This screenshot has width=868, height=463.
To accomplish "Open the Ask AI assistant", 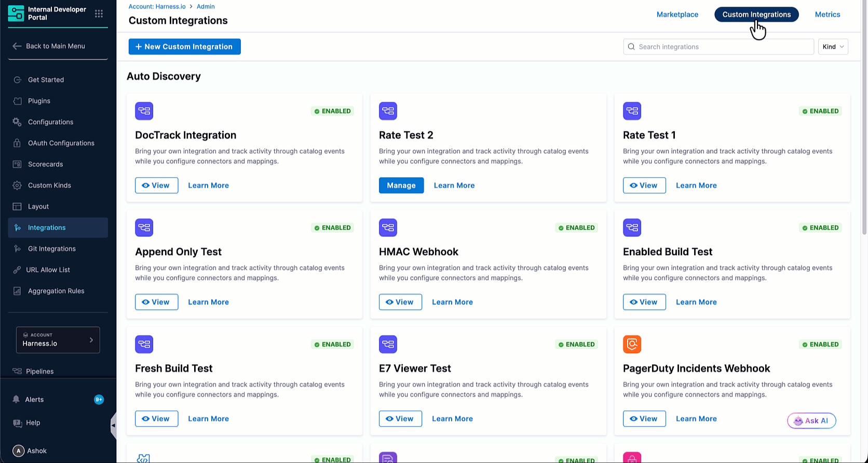I will (811, 421).
